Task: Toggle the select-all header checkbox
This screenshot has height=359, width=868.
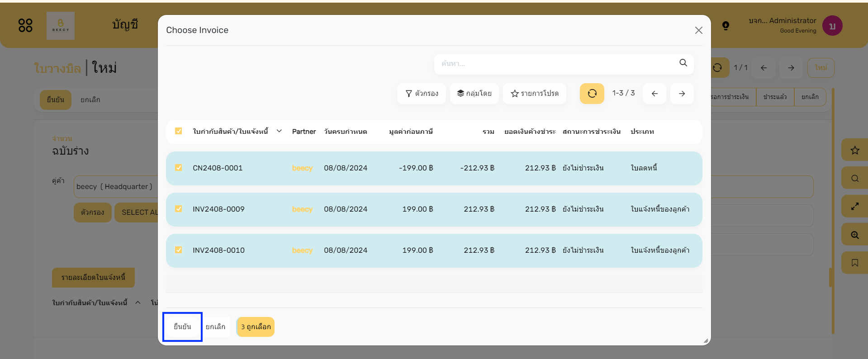Action: click(x=179, y=131)
